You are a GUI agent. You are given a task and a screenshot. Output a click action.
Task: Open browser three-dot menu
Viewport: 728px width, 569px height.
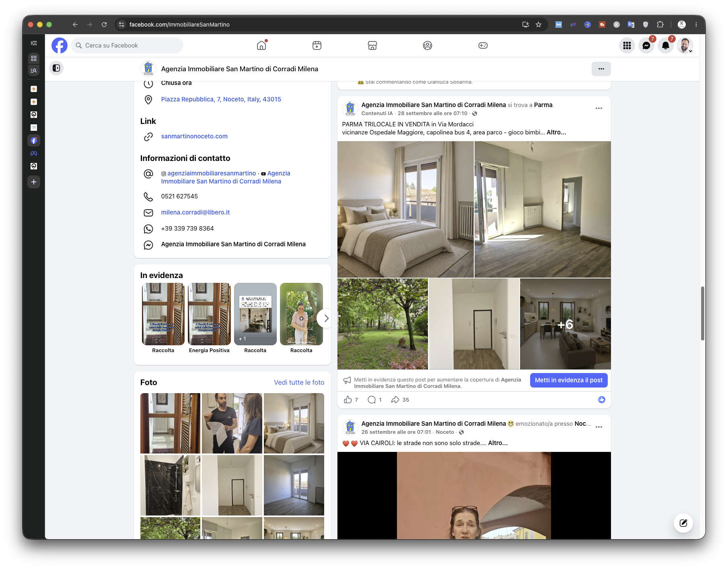[x=696, y=25]
